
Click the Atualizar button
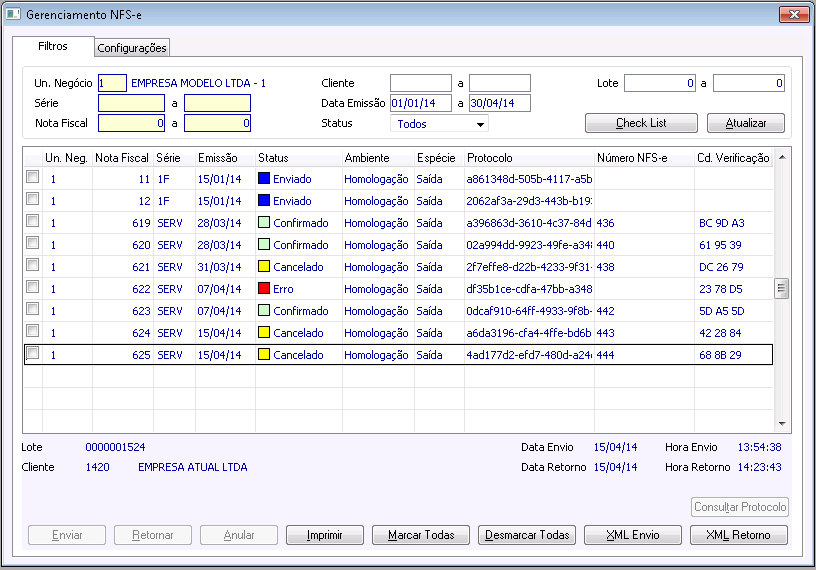(x=745, y=123)
